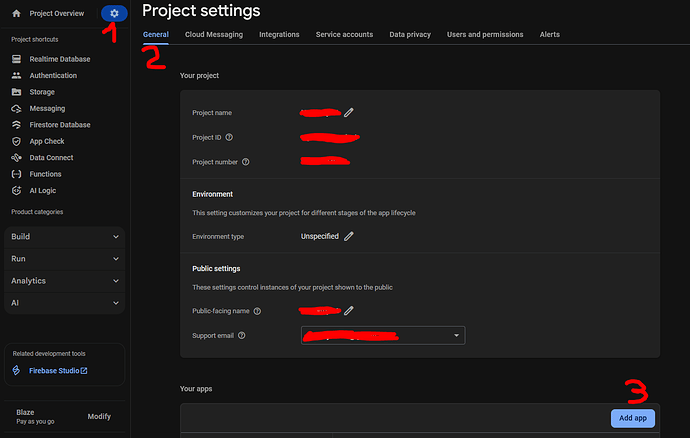Screen dimensions: 690x438
Task: Expand the Analytics category
Action: [x=65, y=281]
